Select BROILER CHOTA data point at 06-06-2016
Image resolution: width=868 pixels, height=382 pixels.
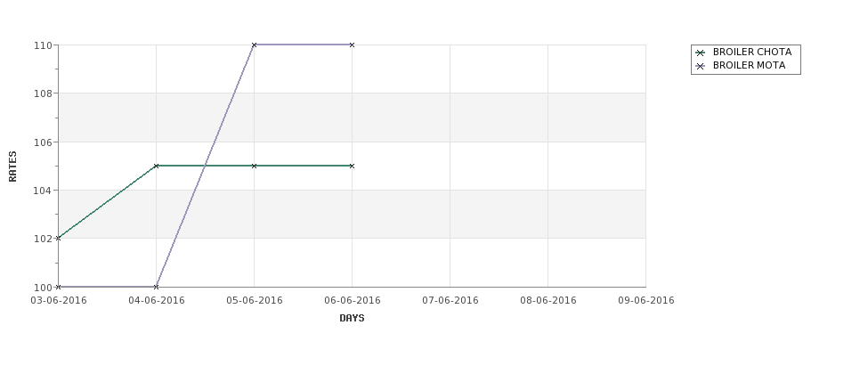(352, 166)
